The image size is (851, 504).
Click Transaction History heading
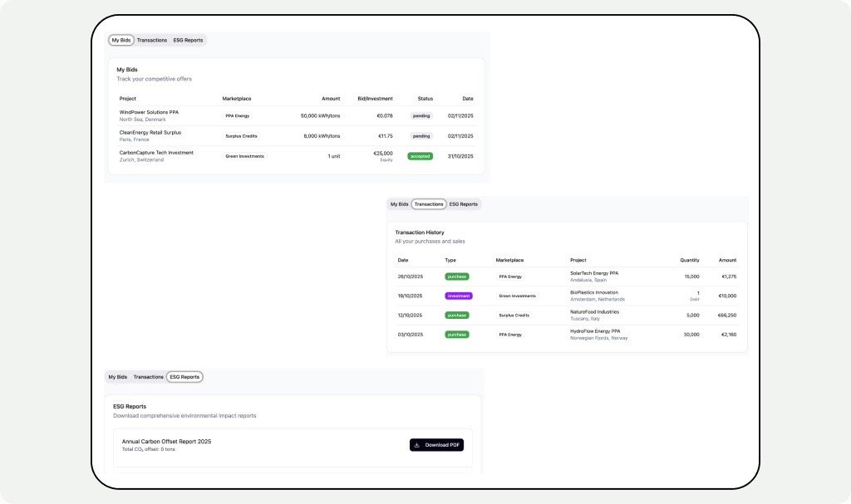[420, 232]
